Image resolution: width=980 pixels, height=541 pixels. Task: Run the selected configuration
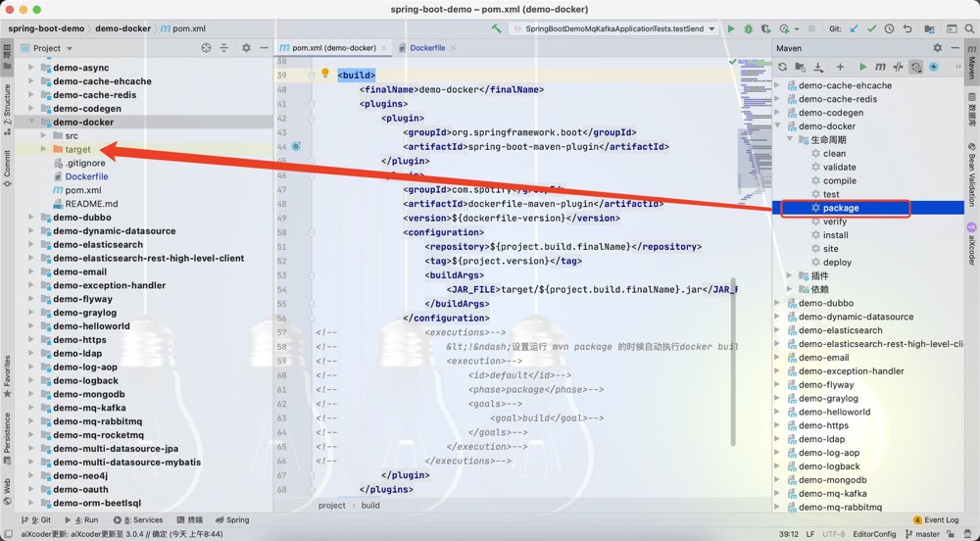[731, 28]
